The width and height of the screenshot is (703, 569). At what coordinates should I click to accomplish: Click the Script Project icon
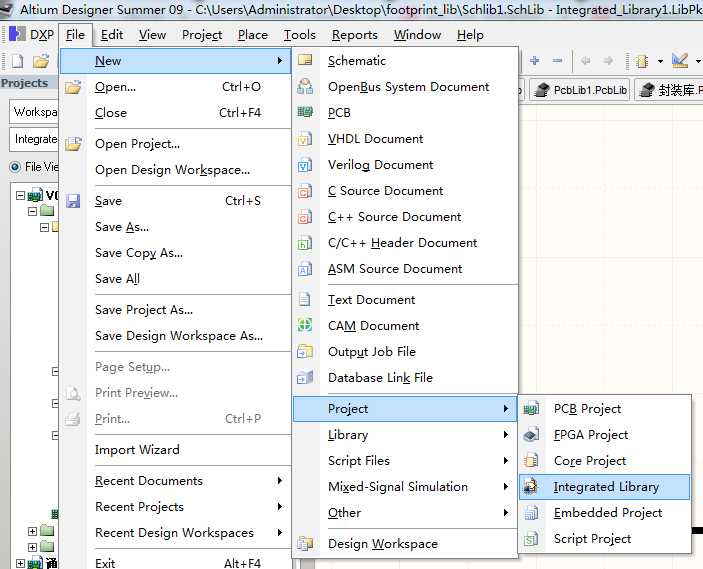531,539
